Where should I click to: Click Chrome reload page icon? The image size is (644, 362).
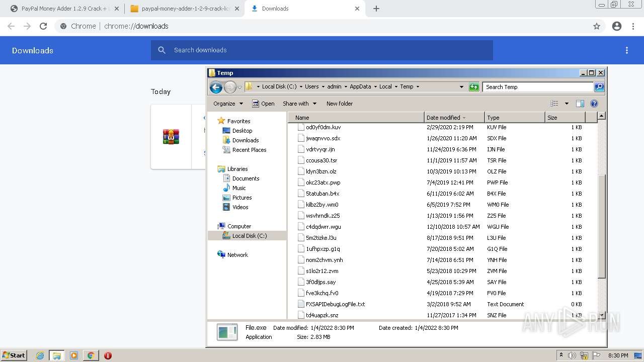pos(43,26)
